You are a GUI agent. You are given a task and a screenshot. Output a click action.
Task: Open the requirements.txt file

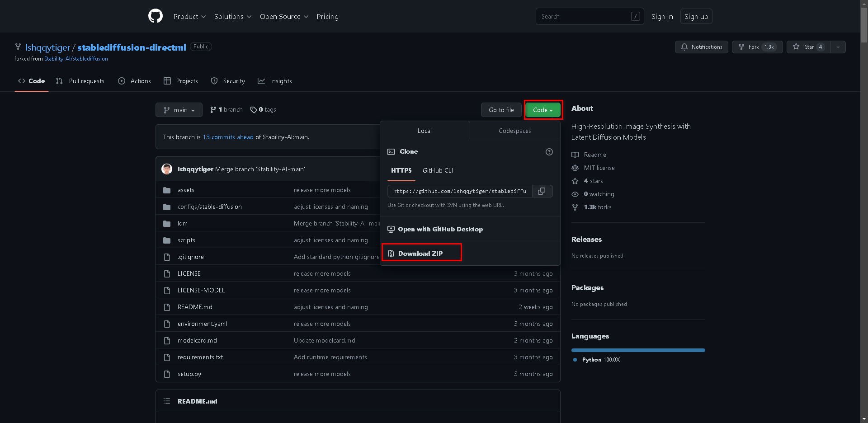200,357
